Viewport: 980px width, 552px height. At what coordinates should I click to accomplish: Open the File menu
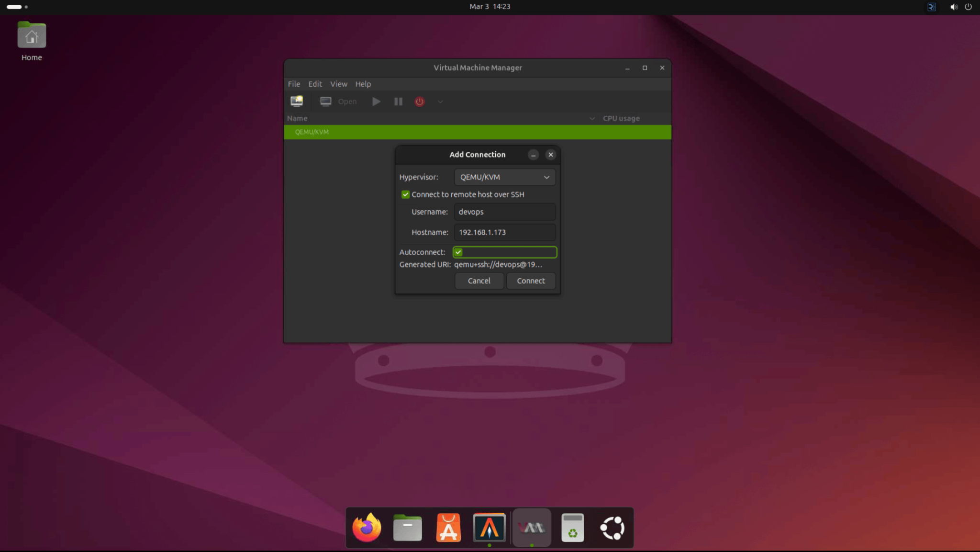click(293, 84)
